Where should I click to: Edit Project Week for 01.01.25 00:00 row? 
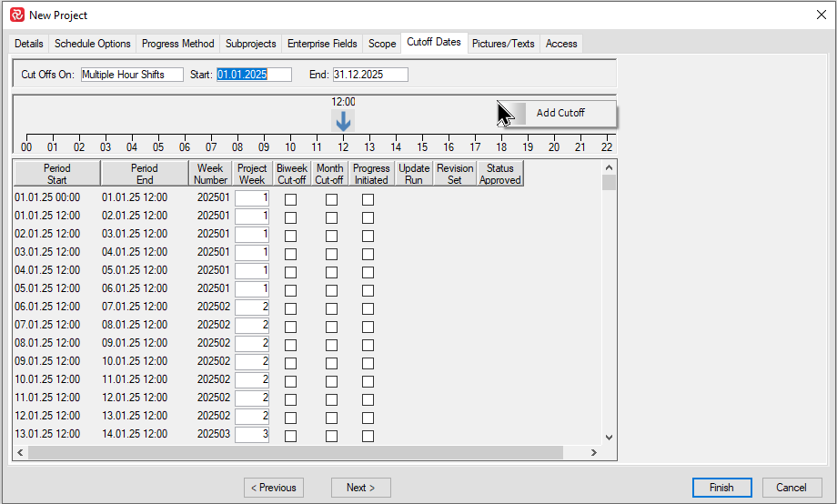[x=252, y=198]
